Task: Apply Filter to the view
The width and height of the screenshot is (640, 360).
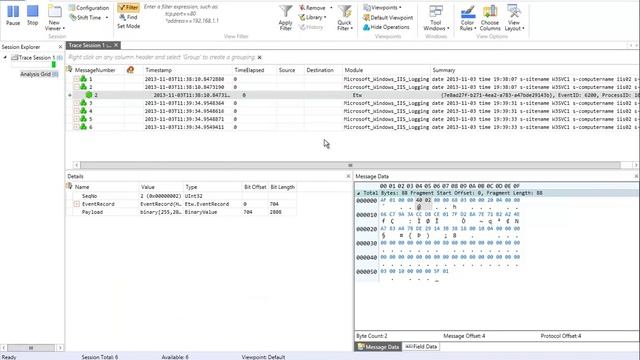Action: [x=286, y=18]
